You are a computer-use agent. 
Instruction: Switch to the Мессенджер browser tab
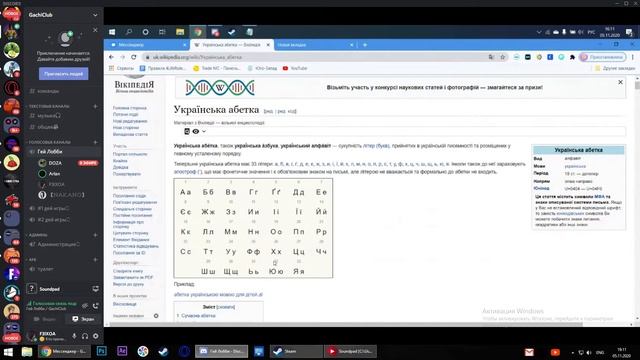pos(148,45)
